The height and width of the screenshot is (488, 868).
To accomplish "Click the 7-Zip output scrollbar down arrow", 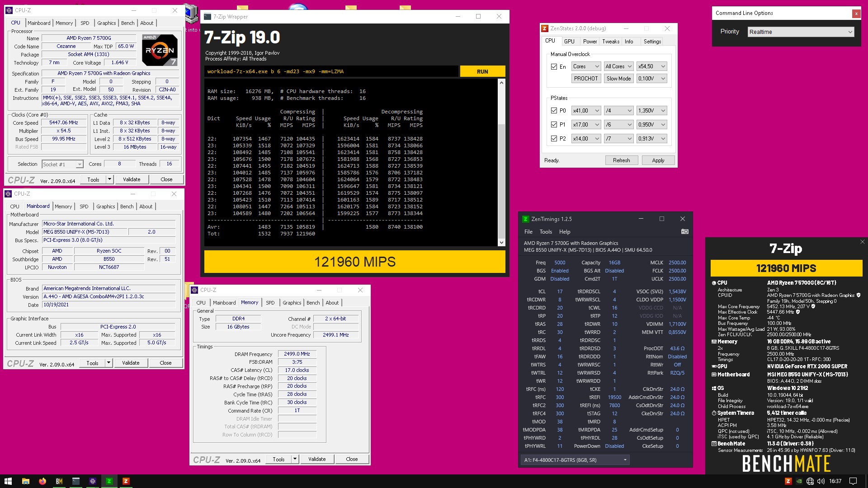I will [x=501, y=243].
